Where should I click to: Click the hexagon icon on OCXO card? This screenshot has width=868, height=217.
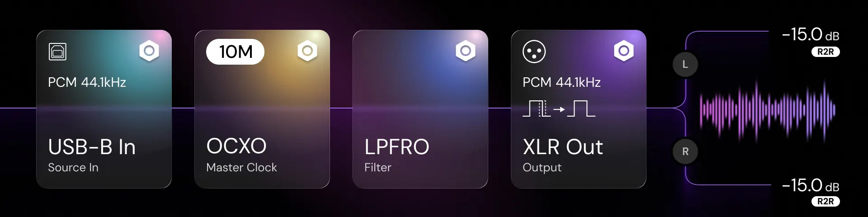(307, 51)
